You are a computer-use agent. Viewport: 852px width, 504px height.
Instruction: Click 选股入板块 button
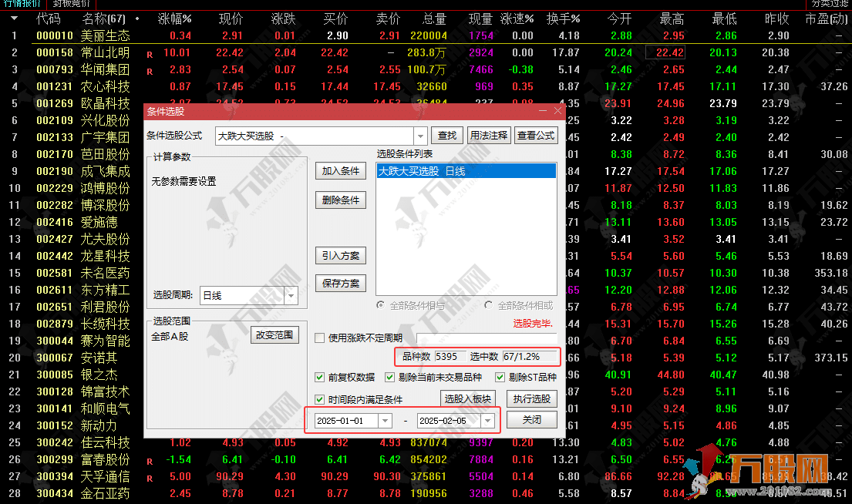click(468, 399)
